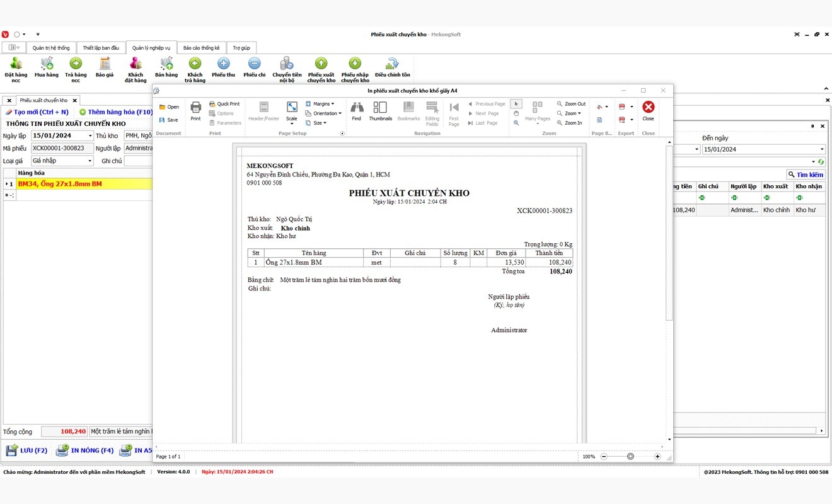This screenshot has height=504, width=832.
Task: Open the Orientation dropdown
Action: pyautogui.click(x=323, y=113)
